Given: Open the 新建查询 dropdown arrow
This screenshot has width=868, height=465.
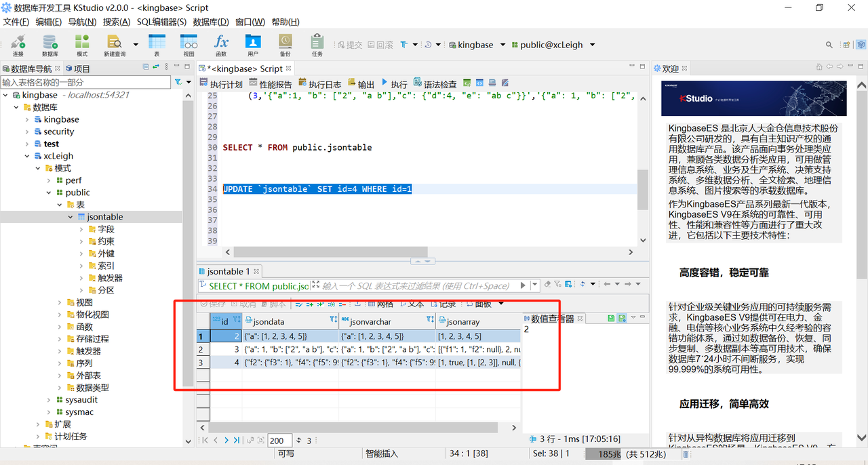Looking at the screenshot, I should [x=136, y=45].
